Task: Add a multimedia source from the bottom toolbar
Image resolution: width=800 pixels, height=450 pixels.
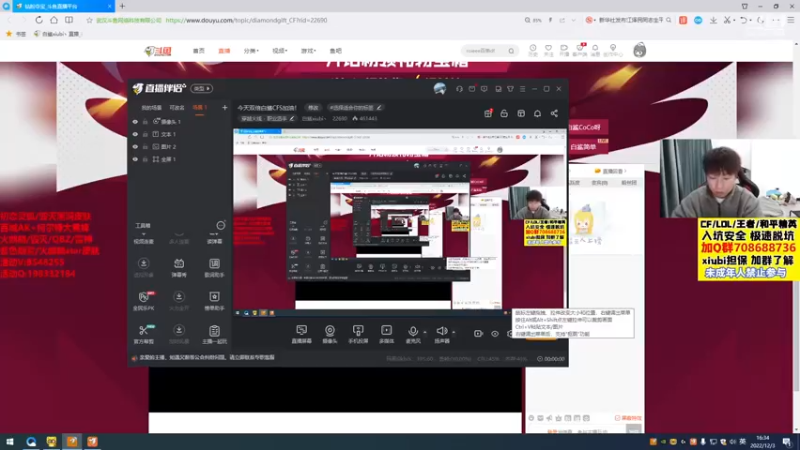Action: [386, 334]
